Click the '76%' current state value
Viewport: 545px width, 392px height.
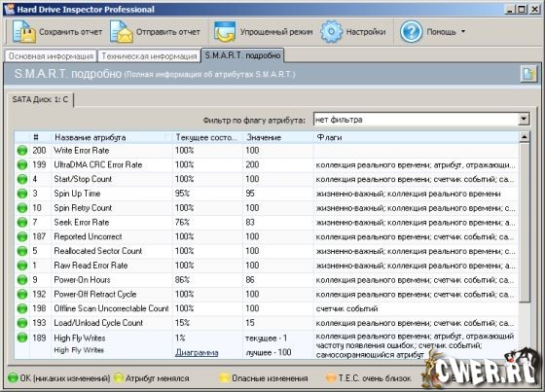pos(183,222)
